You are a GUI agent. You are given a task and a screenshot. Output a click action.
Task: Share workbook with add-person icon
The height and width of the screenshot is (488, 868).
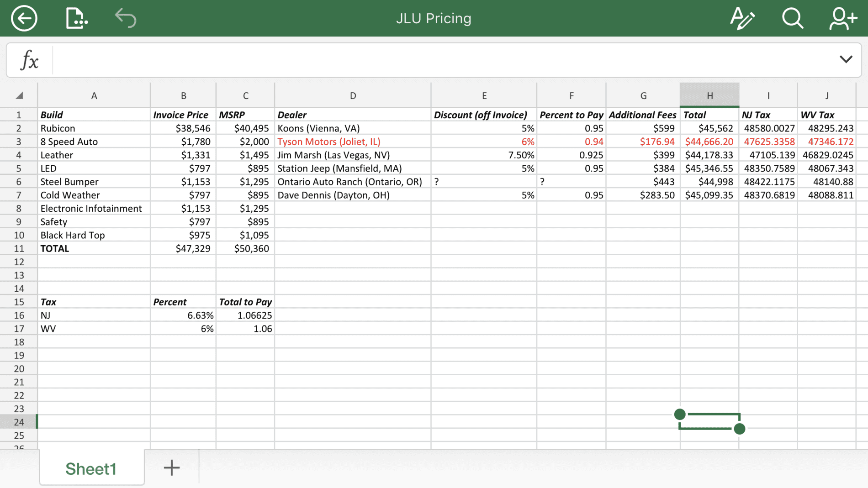(x=843, y=18)
